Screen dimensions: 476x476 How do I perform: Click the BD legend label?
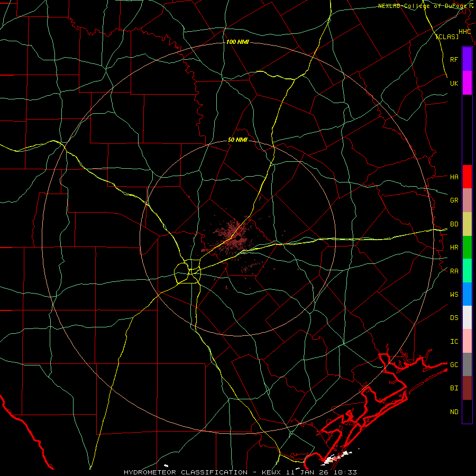pyautogui.click(x=454, y=224)
